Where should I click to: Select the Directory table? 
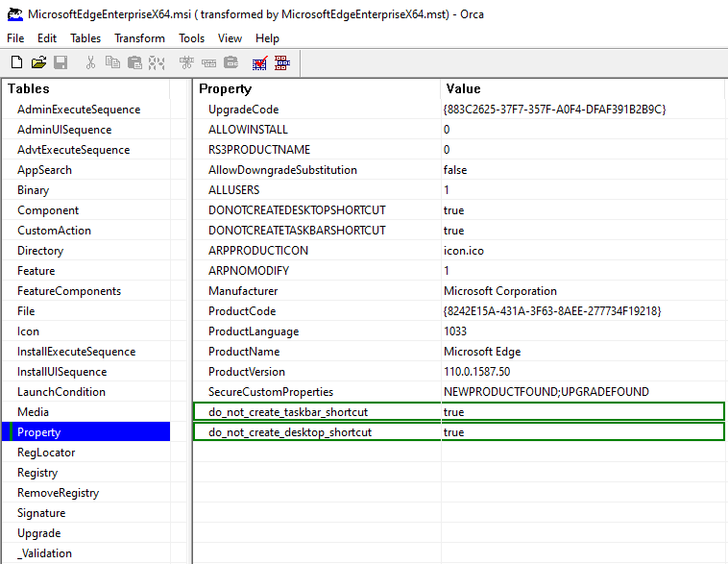click(40, 251)
